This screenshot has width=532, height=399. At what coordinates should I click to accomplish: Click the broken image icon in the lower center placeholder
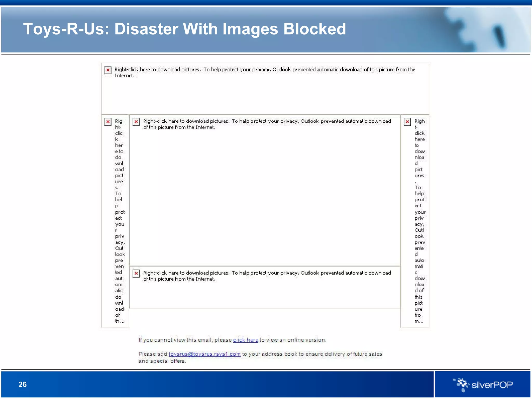click(136, 273)
